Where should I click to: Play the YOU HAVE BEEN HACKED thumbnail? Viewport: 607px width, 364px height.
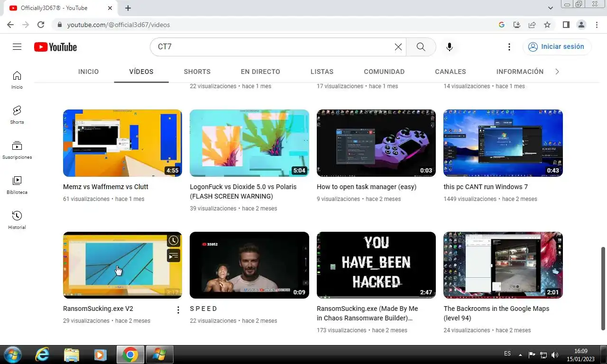click(376, 265)
